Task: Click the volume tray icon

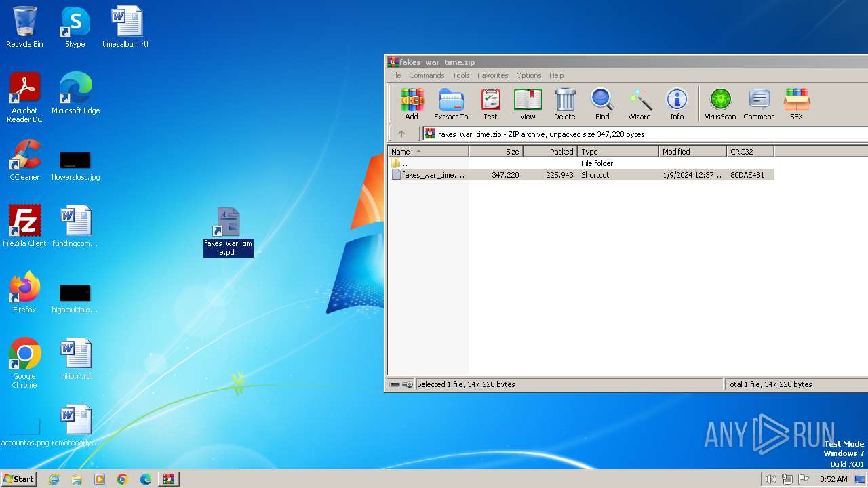Action: (x=770, y=479)
